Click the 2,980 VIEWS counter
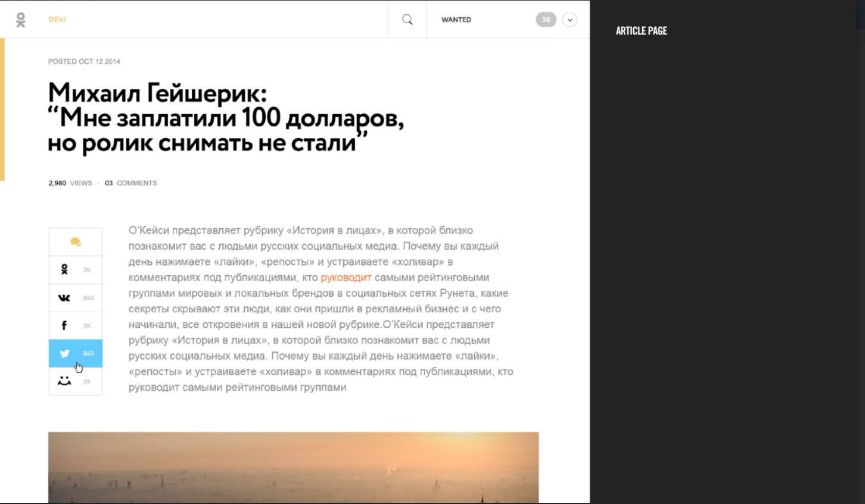Viewport: 865px width, 504px height. tap(70, 183)
